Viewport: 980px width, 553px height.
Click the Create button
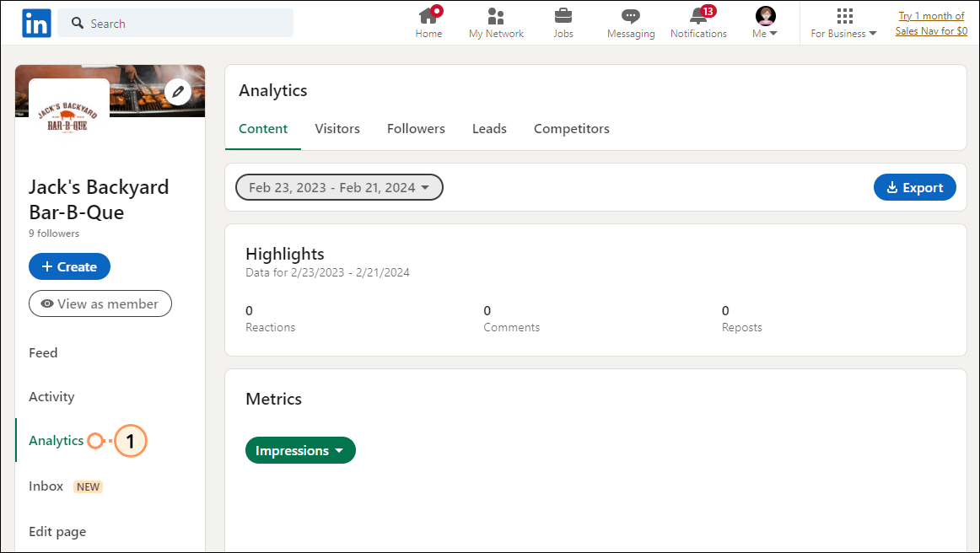(x=69, y=267)
